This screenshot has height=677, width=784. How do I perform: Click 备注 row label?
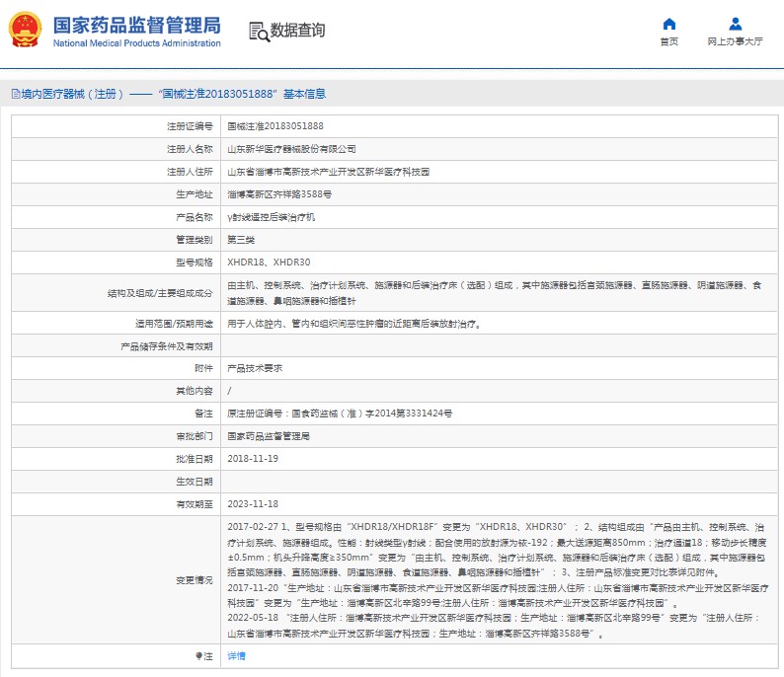pyautogui.click(x=203, y=414)
